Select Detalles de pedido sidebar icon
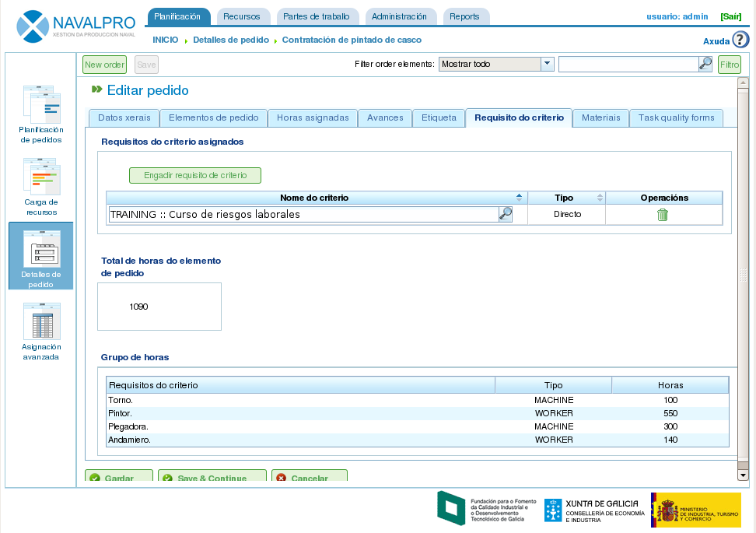The image size is (756, 533). pos(41,249)
